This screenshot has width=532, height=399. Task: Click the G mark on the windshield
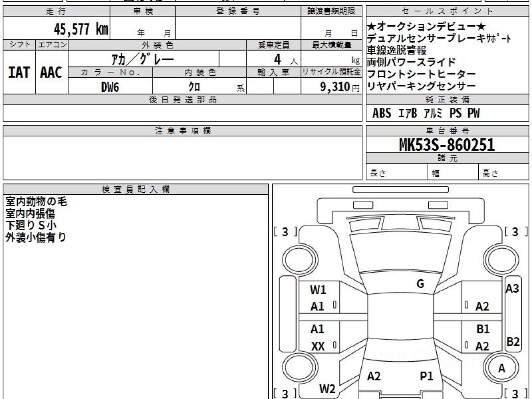coord(420,284)
